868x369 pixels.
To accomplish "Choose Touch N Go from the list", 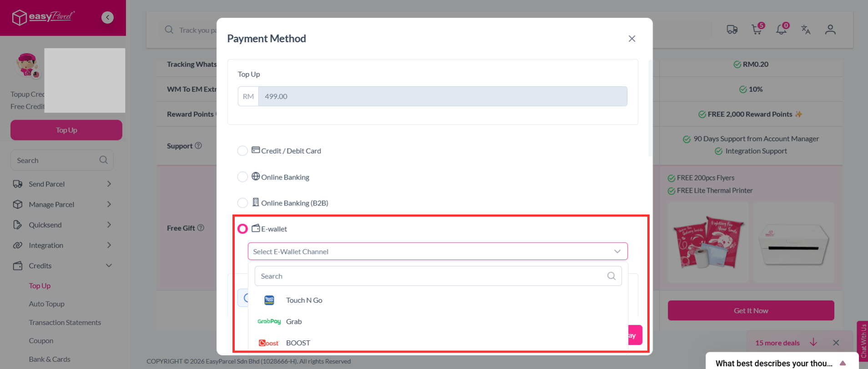I will (x=438, y=300).
